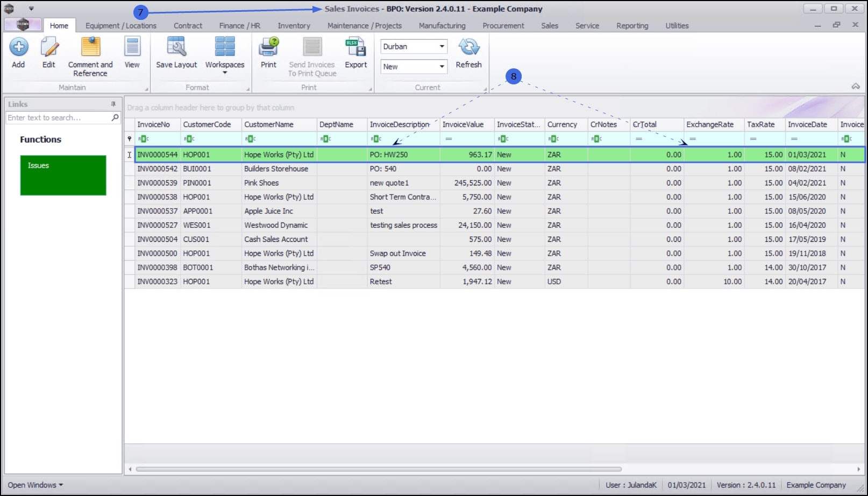Select the Apple Juice Inc row
868x496 pixels.
click(x=500, y=211)
